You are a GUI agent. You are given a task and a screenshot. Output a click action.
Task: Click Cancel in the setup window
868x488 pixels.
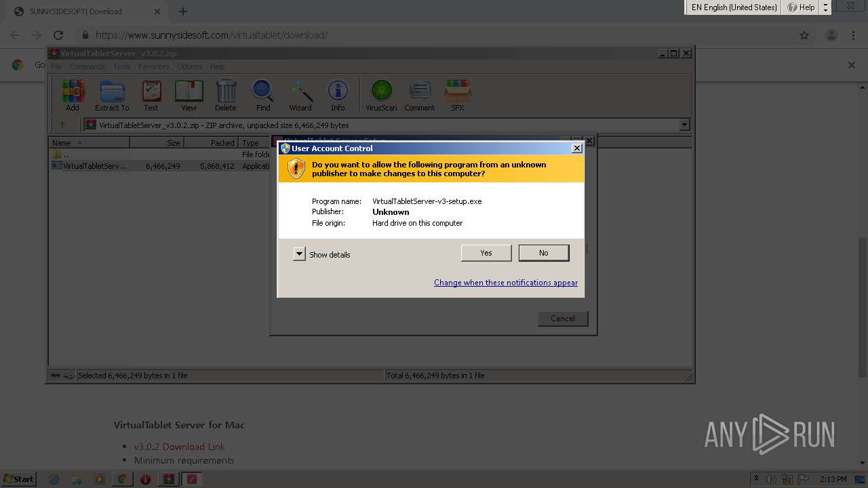tap(563, 319)
